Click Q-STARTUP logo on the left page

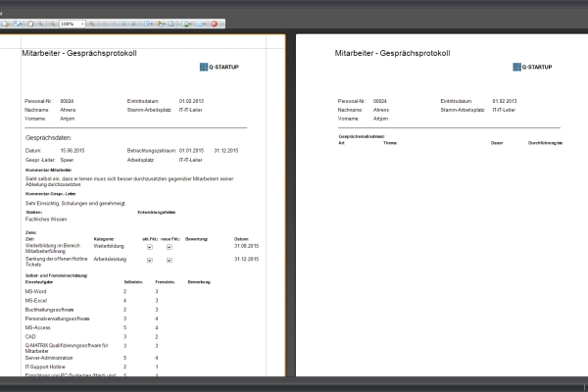click(220, 67)
